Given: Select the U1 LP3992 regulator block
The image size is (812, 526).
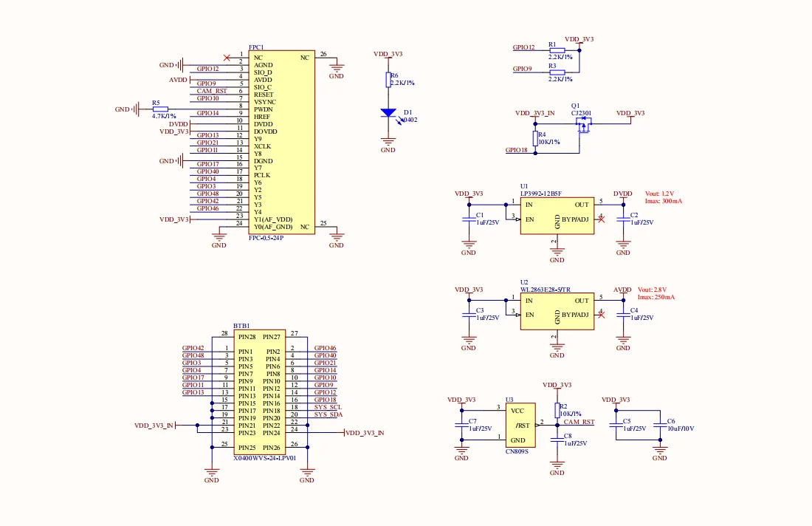Looking at the screenshot, I should 557,216.
